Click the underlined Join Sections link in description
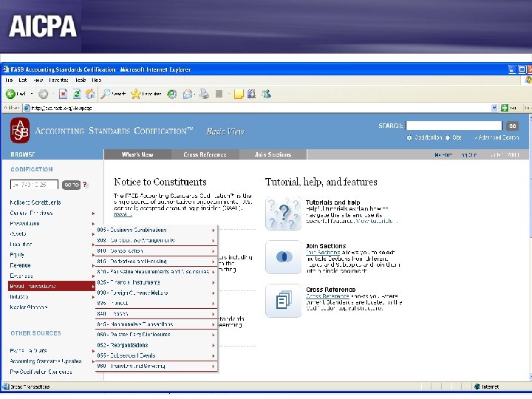Viewport: 532px width, 399px height. click(323, 253)
